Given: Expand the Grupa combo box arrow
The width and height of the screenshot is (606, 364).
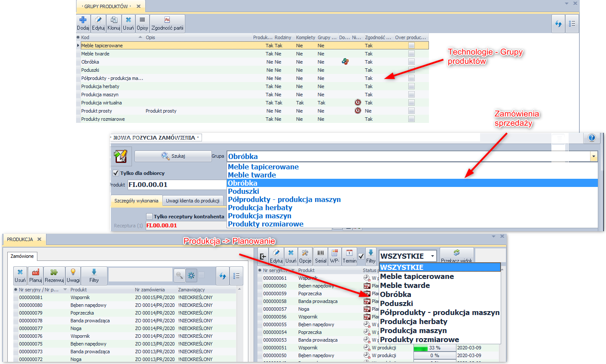Looking at the screenshot, I should coord(594,156).
